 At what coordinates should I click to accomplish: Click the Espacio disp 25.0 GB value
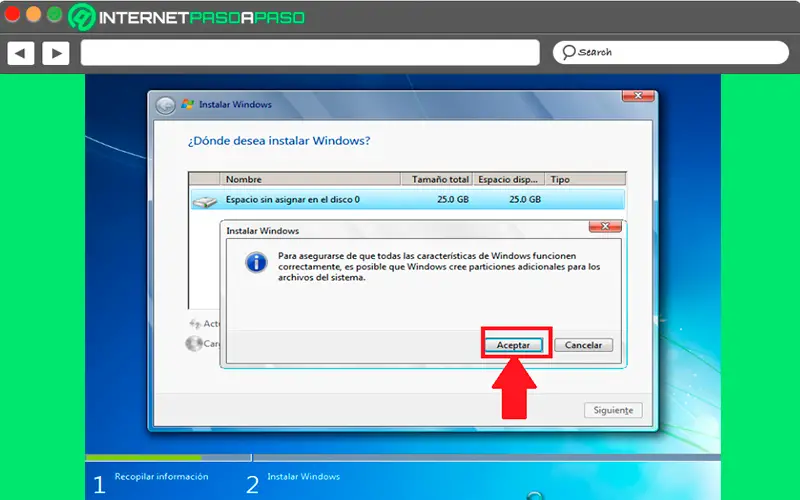coord(524,199)
